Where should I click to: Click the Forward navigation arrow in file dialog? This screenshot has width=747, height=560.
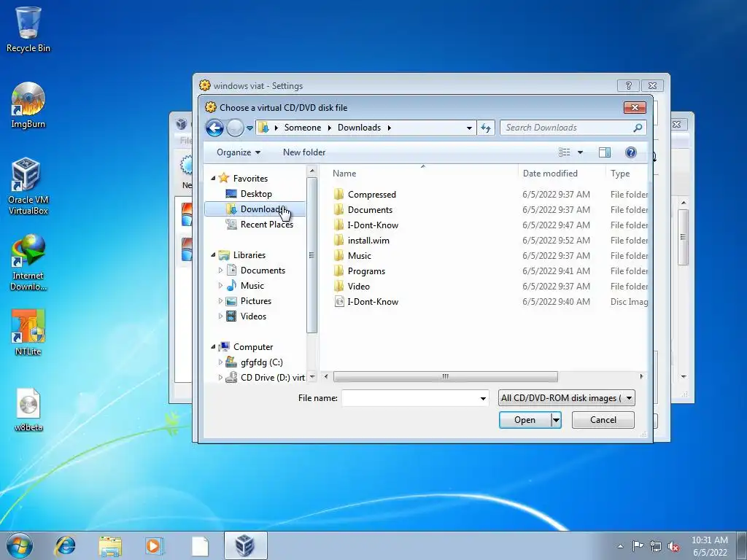tap(235, 128)
